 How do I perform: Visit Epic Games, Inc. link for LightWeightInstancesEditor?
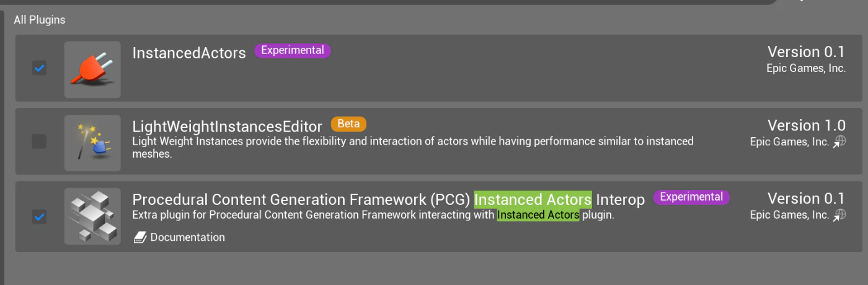coord(789,142)
